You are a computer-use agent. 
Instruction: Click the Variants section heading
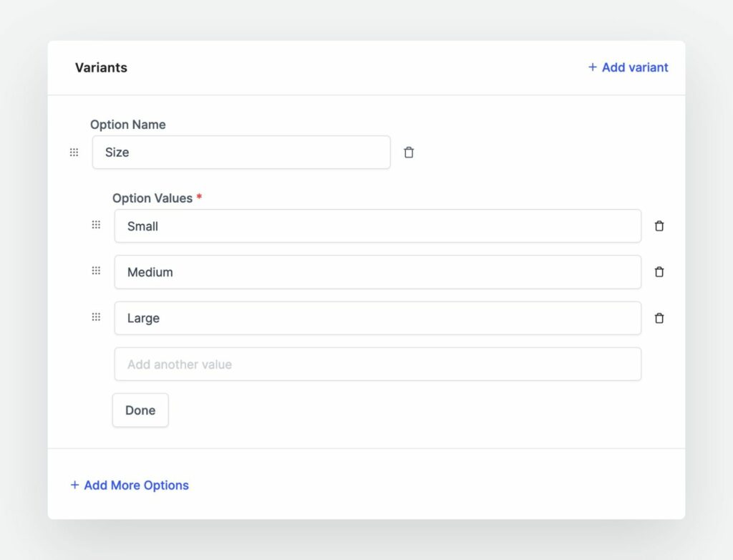pyautogui.click(x=101, y=68)
